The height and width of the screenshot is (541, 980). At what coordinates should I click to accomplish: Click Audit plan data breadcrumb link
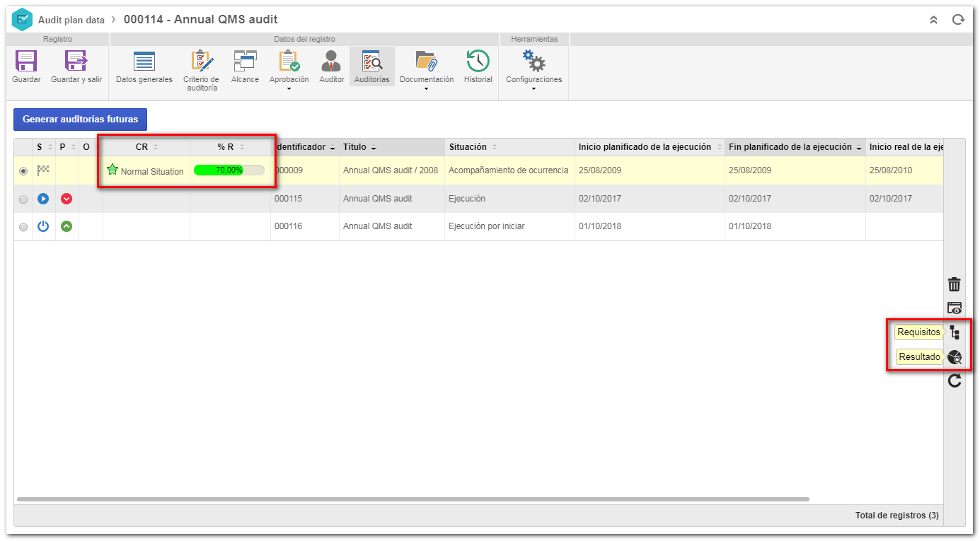coord(71,20)
